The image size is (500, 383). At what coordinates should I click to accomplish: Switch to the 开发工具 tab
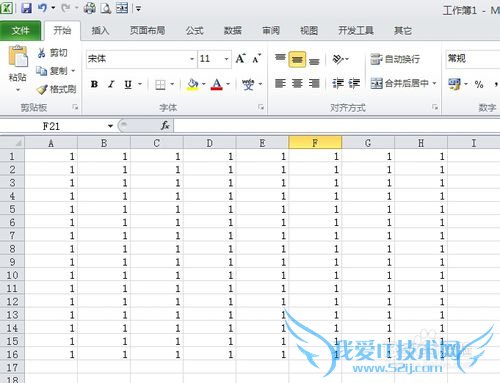[x=356, y=31]
